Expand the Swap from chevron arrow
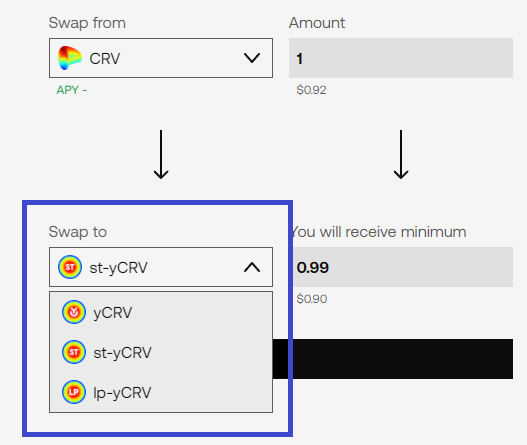The height and width of the screenshot is (445, 527). pos(252,58)
